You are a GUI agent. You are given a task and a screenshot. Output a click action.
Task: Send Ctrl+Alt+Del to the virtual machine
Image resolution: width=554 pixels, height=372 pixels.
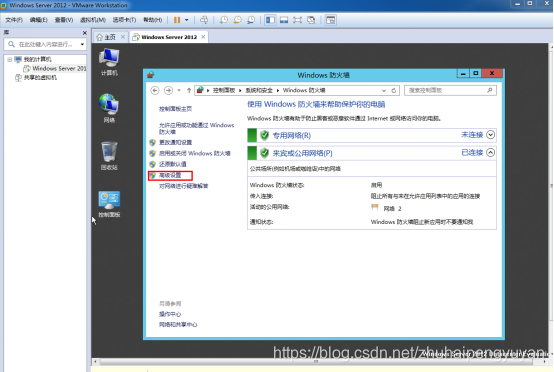pyautogui.click(x=204, y=20)
